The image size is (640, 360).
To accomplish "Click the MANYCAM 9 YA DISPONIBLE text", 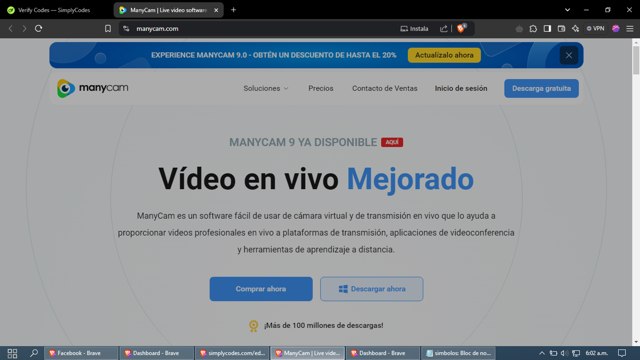I will click(x=303, y=142).
